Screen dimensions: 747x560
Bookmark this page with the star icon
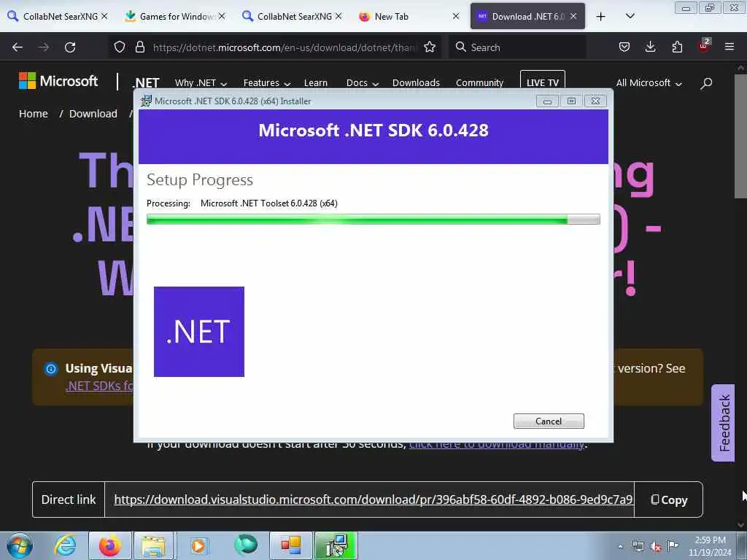(x=430, y=47)
